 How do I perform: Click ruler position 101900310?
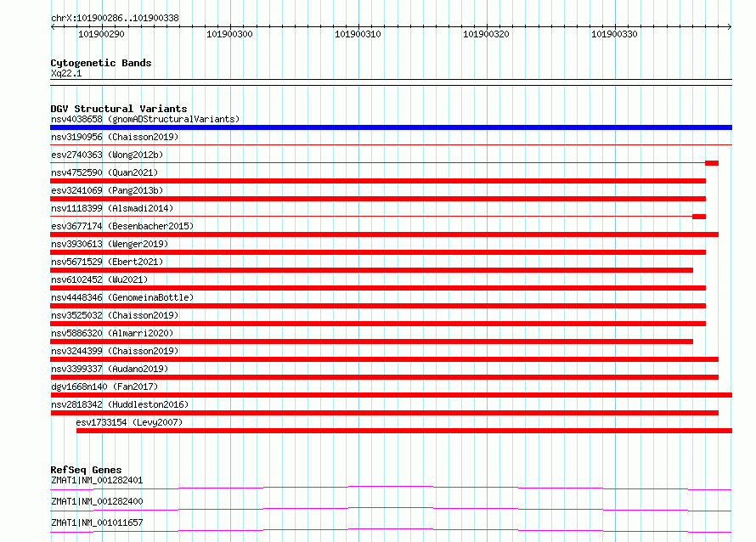(x=358, y=34)
